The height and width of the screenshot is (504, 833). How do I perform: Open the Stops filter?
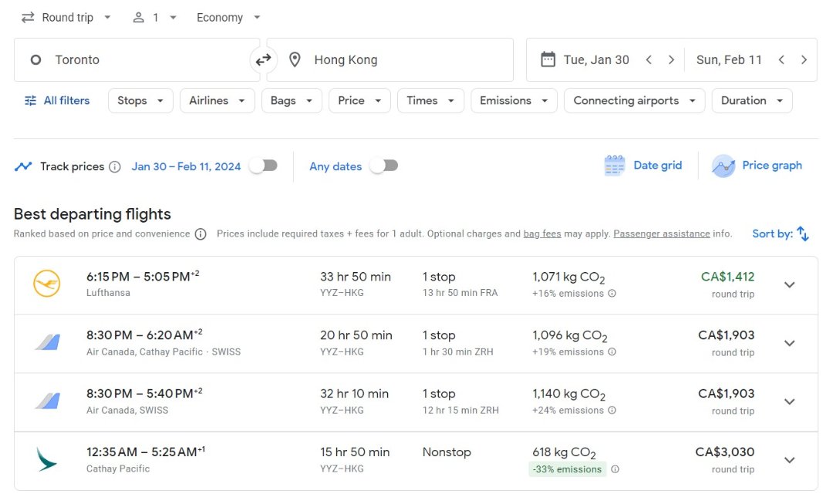[140, 100]
